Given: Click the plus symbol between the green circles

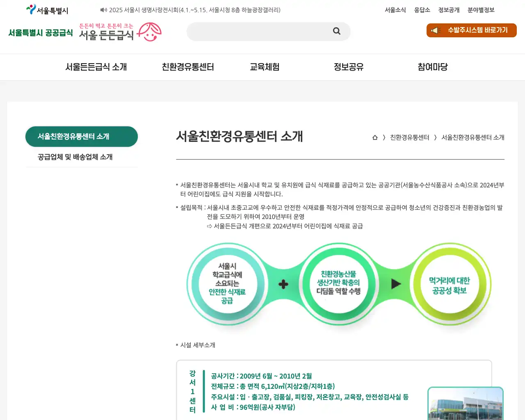Looking at the screenshot, I should [283, 284].
